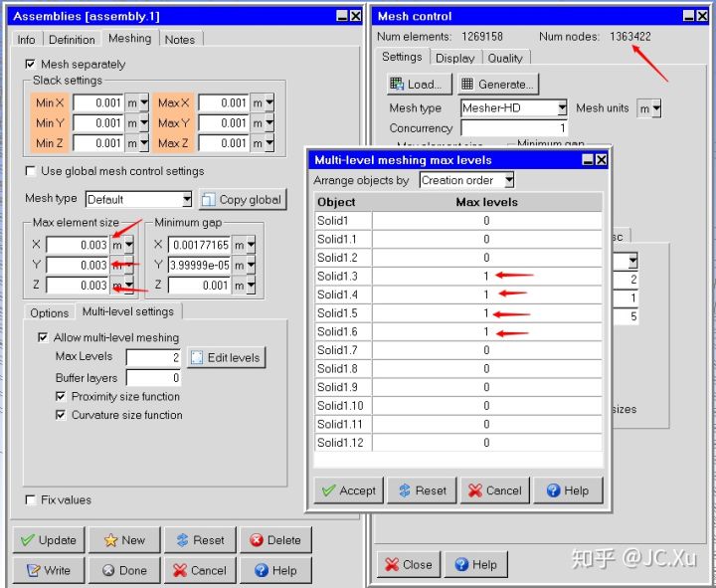The height and width of the screenshot is (588, 716).
Task: Cancel the Multi-level meshing dialog
Action: coord(495,490)
